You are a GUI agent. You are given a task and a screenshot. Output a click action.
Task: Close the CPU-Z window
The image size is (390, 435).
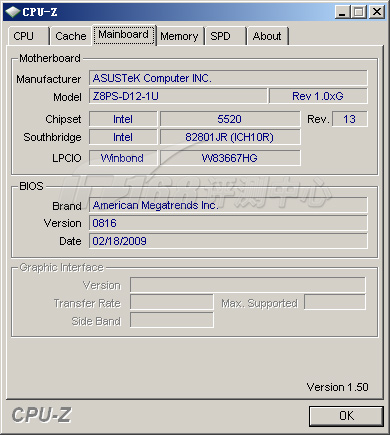pos(377,12)
